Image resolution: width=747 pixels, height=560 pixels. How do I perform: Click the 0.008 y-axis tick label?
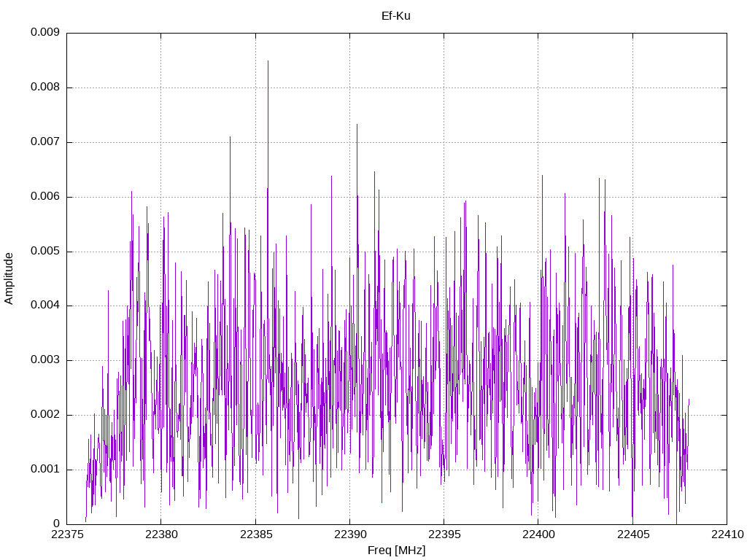(x=45, y=87)
